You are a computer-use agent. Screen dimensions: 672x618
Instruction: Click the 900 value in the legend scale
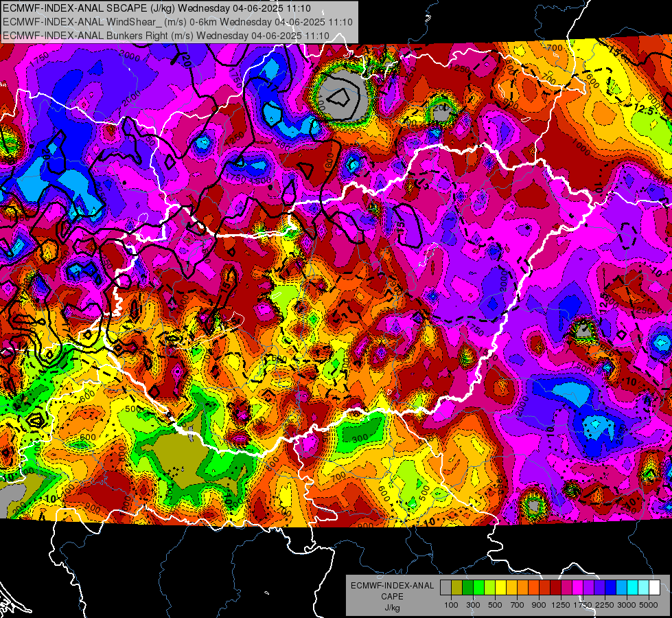[539, 605]
